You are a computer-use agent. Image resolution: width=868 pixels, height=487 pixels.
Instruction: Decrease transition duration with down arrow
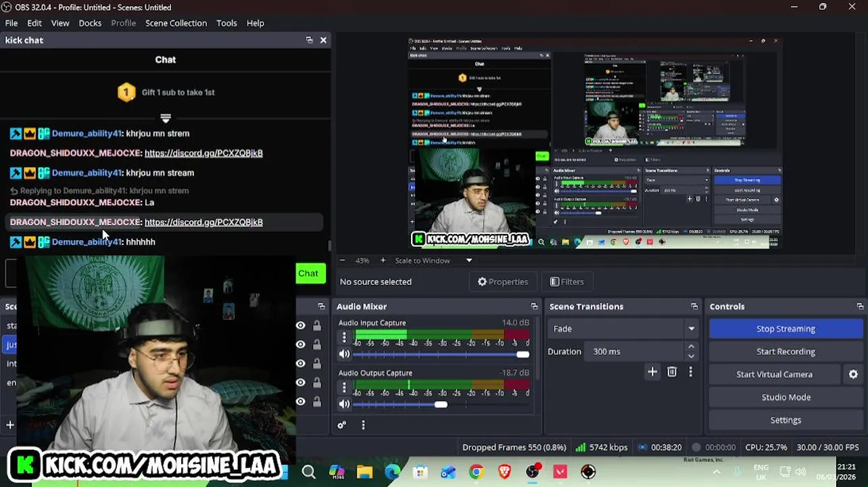[x=691, y=356]
